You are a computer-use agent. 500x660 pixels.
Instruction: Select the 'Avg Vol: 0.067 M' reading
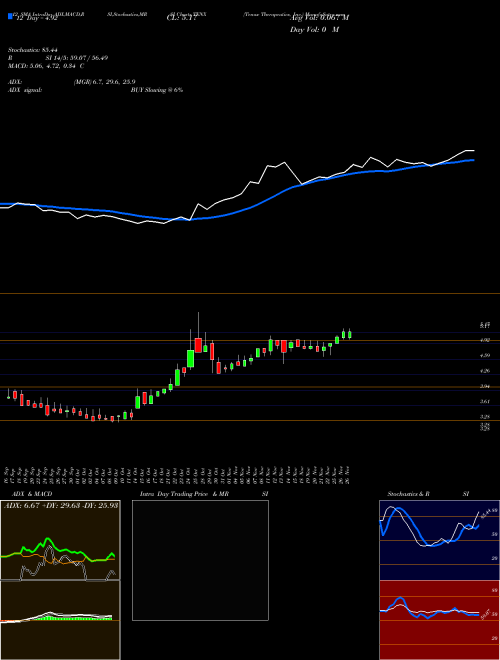[319, 18]
